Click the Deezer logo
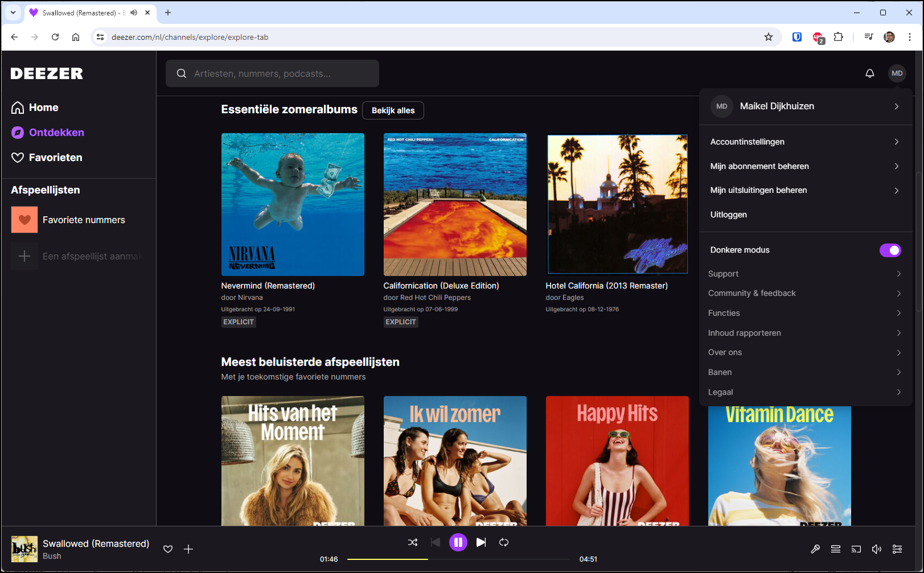 (47, 73)
